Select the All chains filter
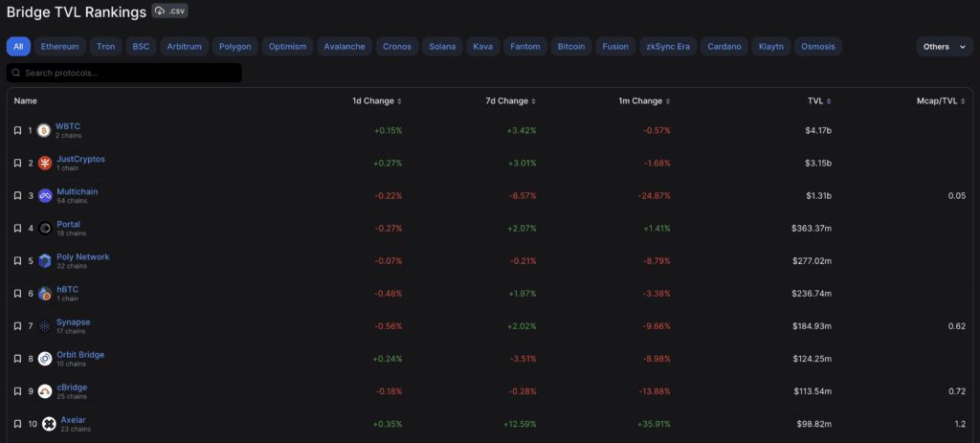This screenshot has width=980, height=443. [18, 47]
